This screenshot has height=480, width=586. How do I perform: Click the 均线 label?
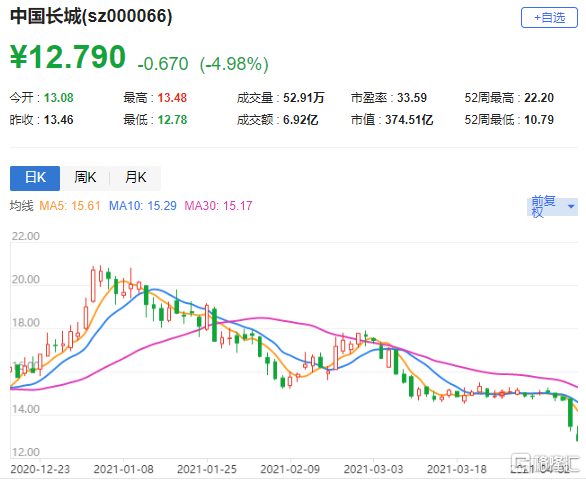coord(21,206)
